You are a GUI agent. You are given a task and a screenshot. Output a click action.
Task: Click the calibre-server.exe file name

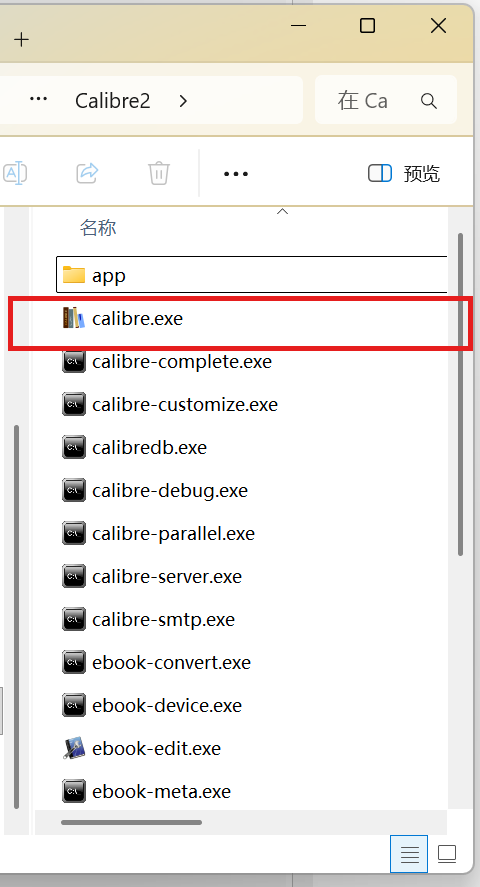click(x=167, y=576)
